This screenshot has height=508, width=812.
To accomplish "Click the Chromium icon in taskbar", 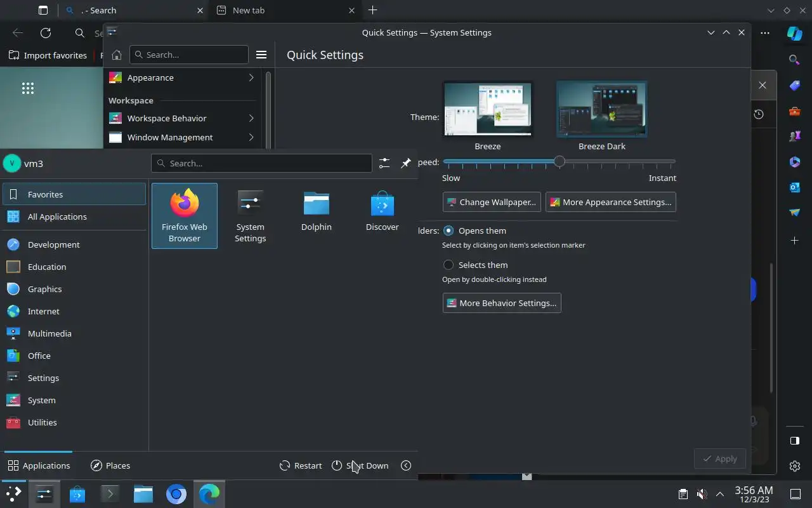I will click(176, 493).
